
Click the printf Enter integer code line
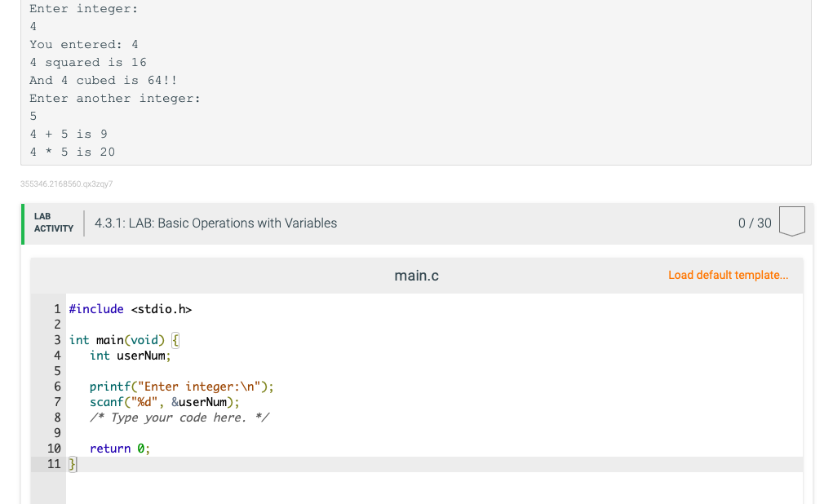tap(181, 387)
